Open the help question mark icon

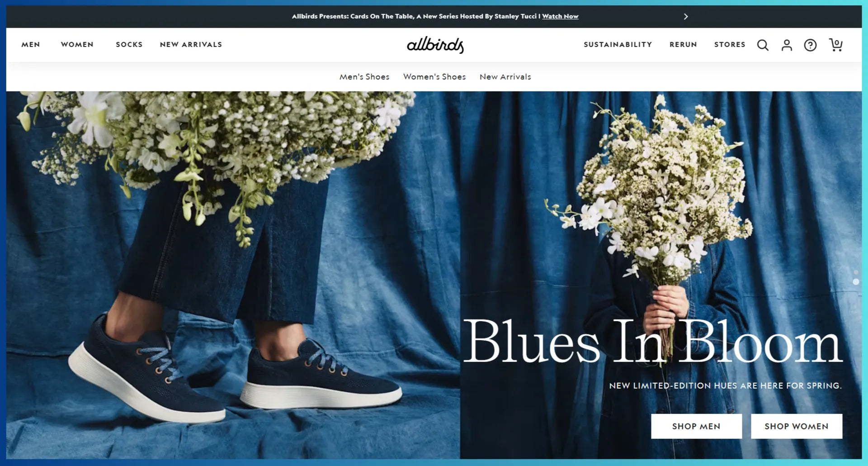tap(810, 45)
